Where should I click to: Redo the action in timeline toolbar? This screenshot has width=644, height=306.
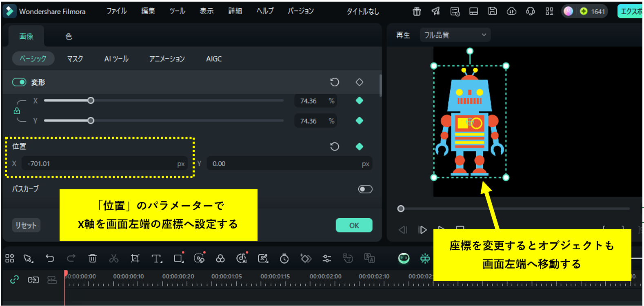click(x=71, y=258)
